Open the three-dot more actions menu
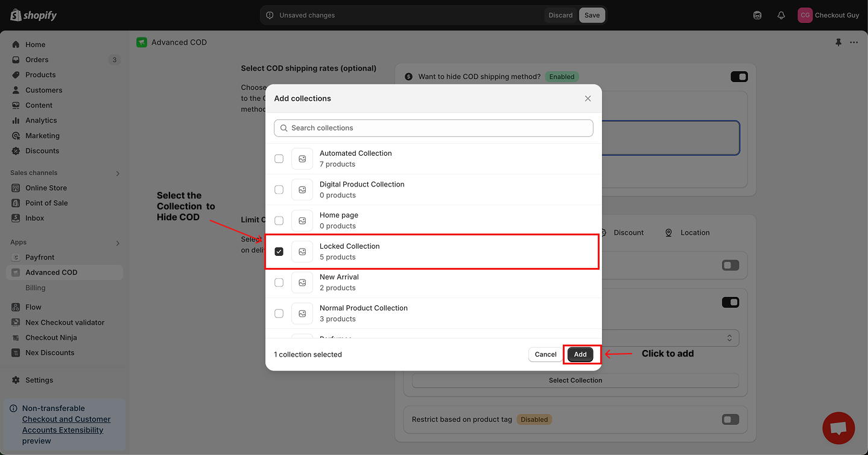 pyautogui.click(x=854, y=42)
